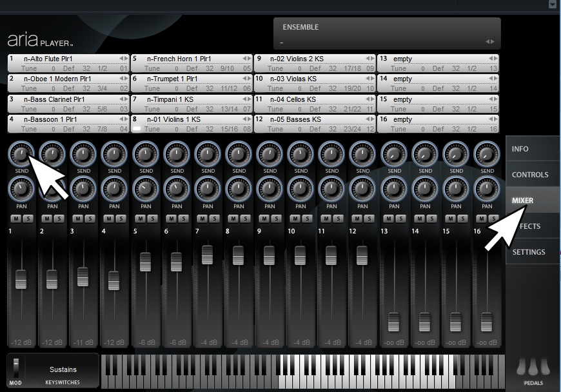Click channel 2 volume fader handle
The height and width of the screenshot is (392, 561).
(x=52, y=280)
